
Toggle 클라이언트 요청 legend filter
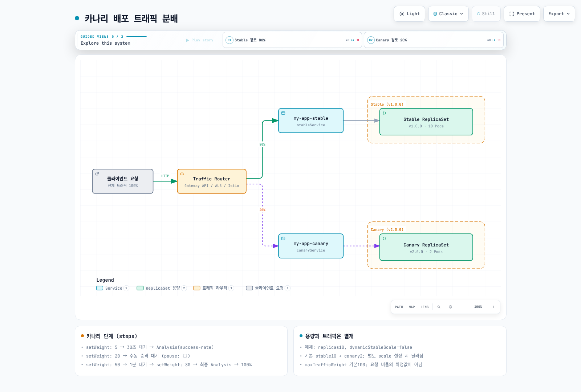[268, 288]
